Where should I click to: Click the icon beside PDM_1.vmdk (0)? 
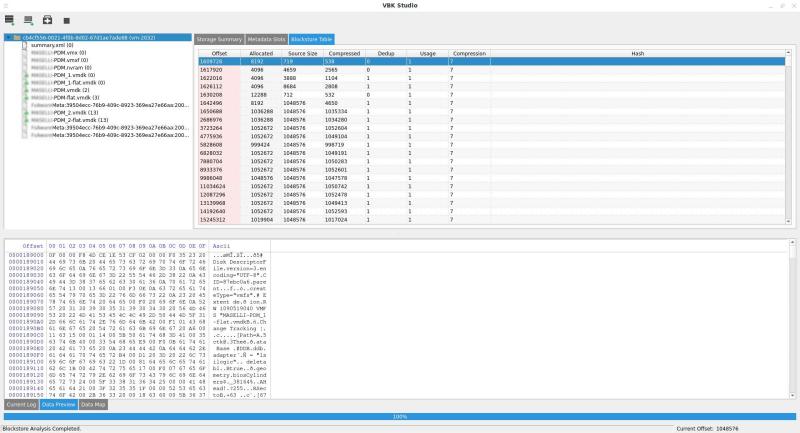click(x=25, y=75)
